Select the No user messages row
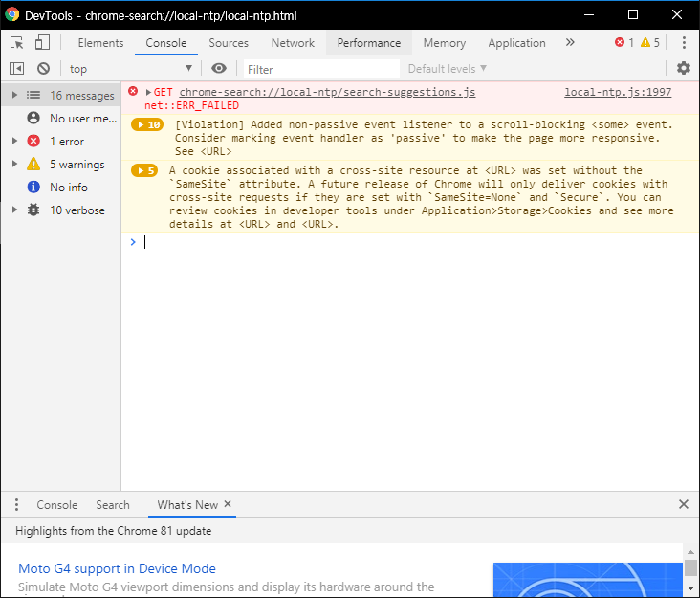 point(61,119)
